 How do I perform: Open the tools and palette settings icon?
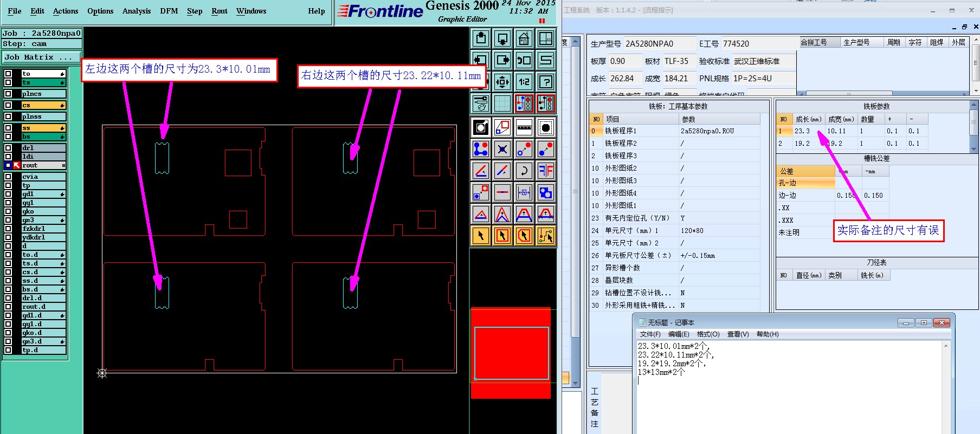pos(481,103)
